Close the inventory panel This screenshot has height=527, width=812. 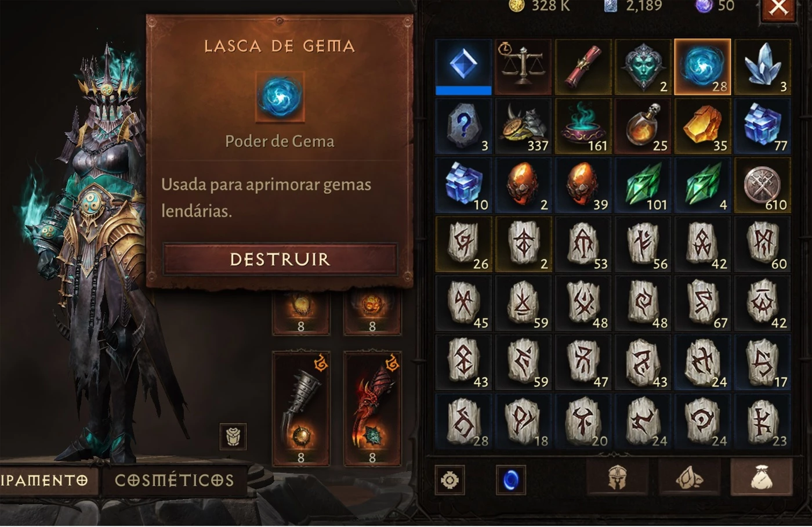point(778,8)
